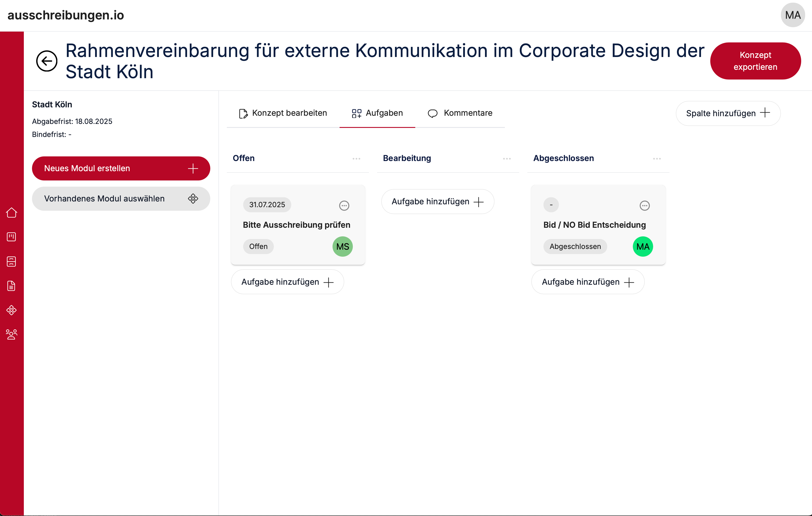
Task: Open options on Bid / NO Bid card
Action: tap(644, 205)
